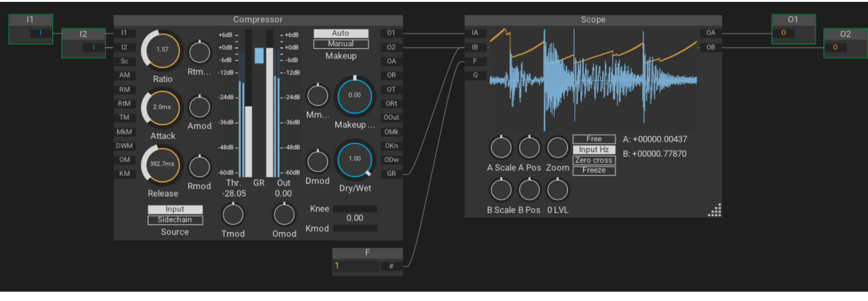Image resolution: width=868 pixels, height=301 pixels.
Task: Select Zero cross mode in Scope
Action: point(594,160)
